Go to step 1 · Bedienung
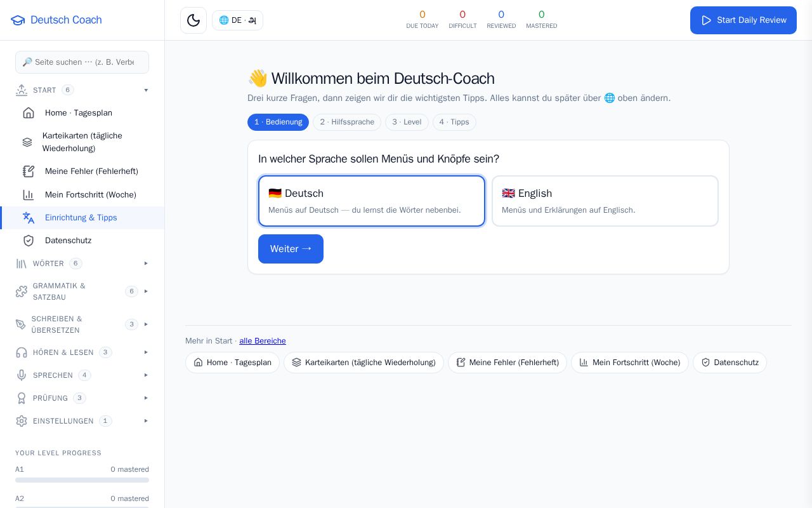This screenshot has width=812, height=508. pos(278,122)
